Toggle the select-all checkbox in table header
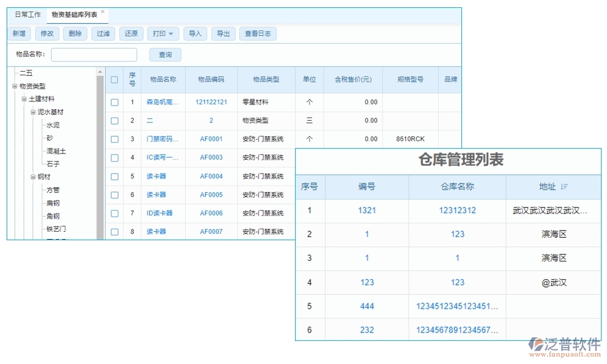 (x=113, y=79)
